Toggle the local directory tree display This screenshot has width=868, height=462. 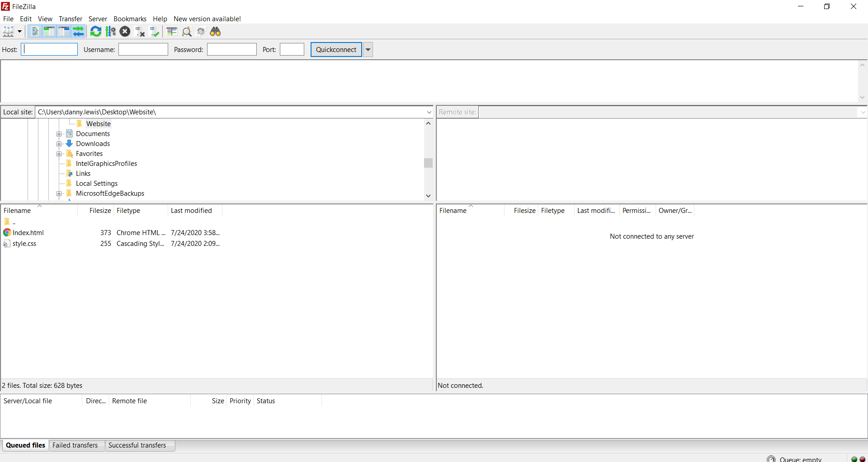[49, 32]
